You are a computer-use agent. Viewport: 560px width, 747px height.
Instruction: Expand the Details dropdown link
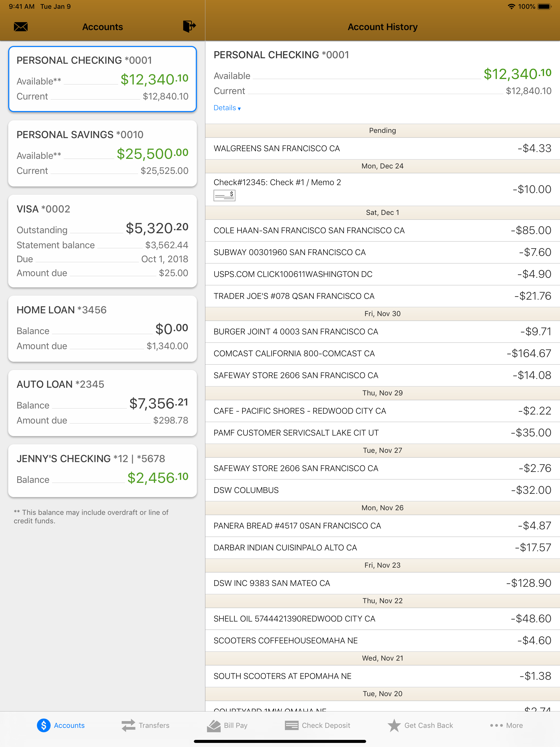tap(227, 108)
